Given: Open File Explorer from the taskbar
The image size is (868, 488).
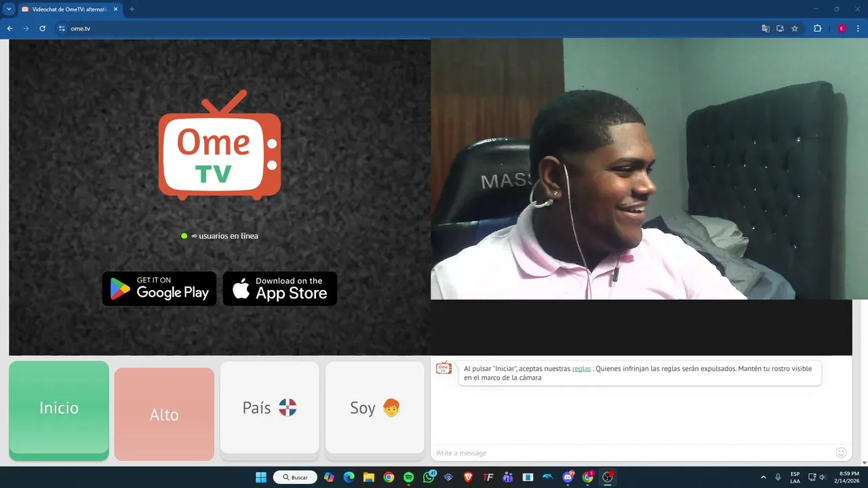Looking at the screenshot, I should (x=368, y=477).
